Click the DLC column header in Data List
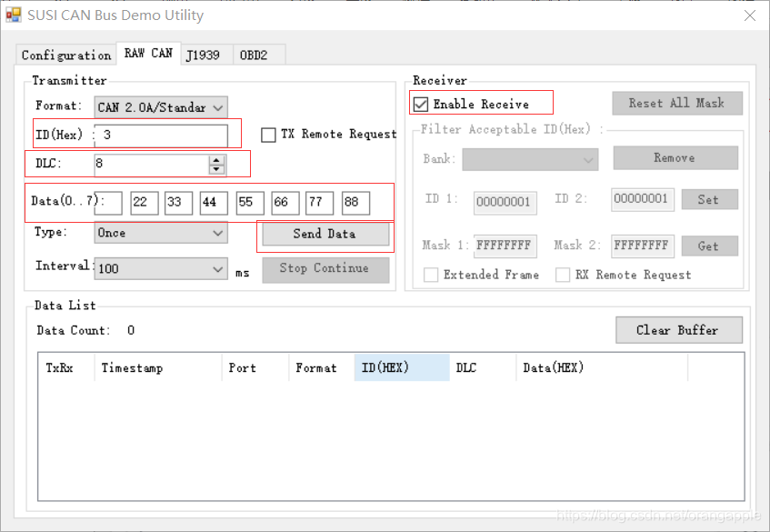 click(x=483, y=367)
